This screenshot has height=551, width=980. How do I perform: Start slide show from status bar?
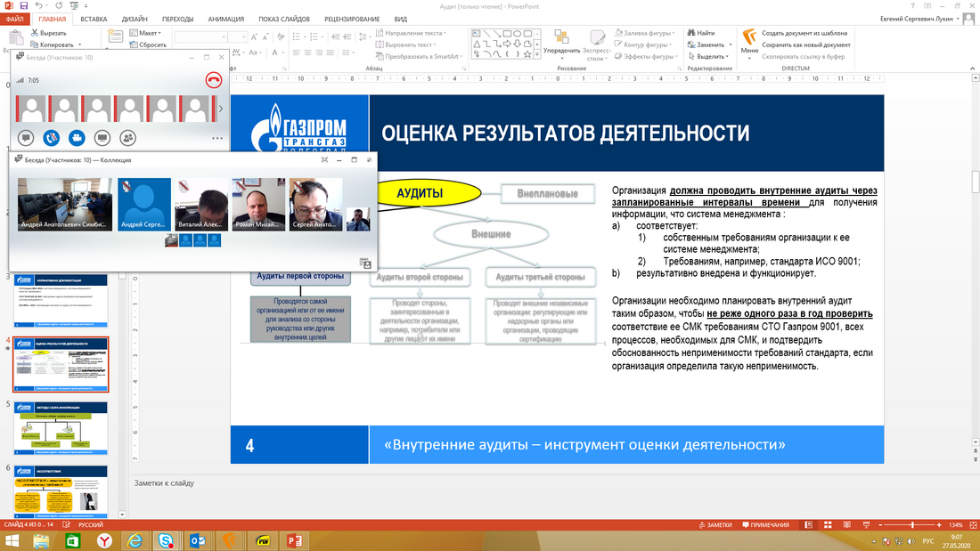tap(866, 525)
